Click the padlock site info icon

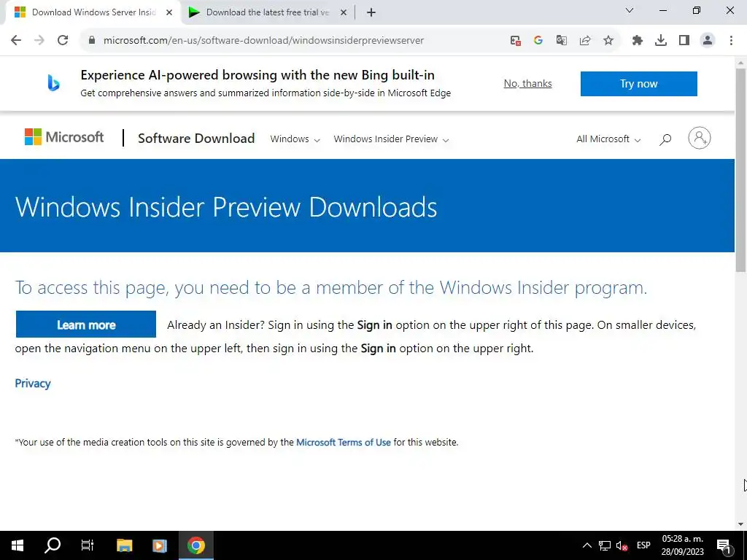(x=93, y=41)
